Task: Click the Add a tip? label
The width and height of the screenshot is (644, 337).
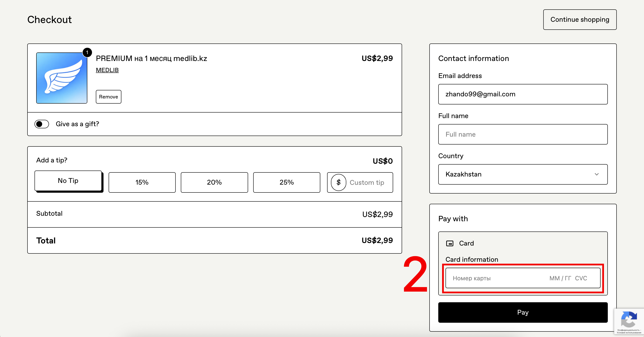Action: tap(52, 160)
